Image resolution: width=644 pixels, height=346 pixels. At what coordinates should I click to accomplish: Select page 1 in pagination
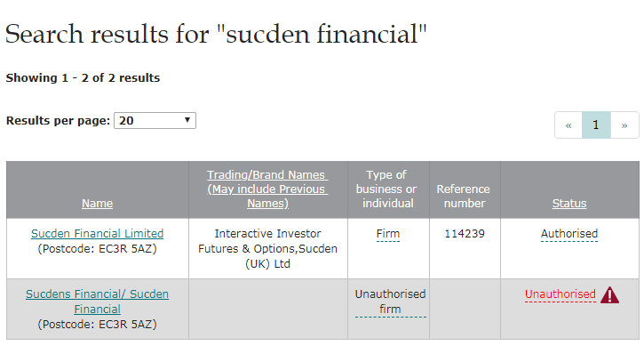[596, 125]
